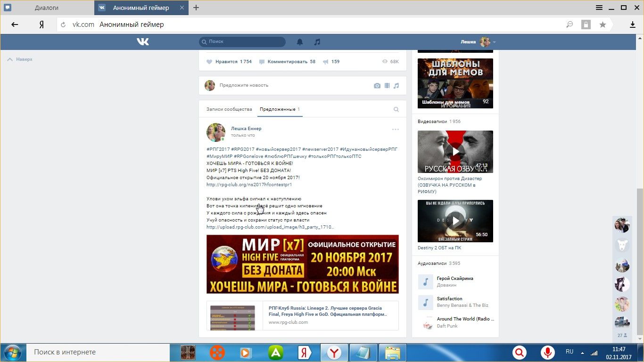644x362 pixels.
Task: Click the comment icon by Комментировать 58
Action: 262,62
